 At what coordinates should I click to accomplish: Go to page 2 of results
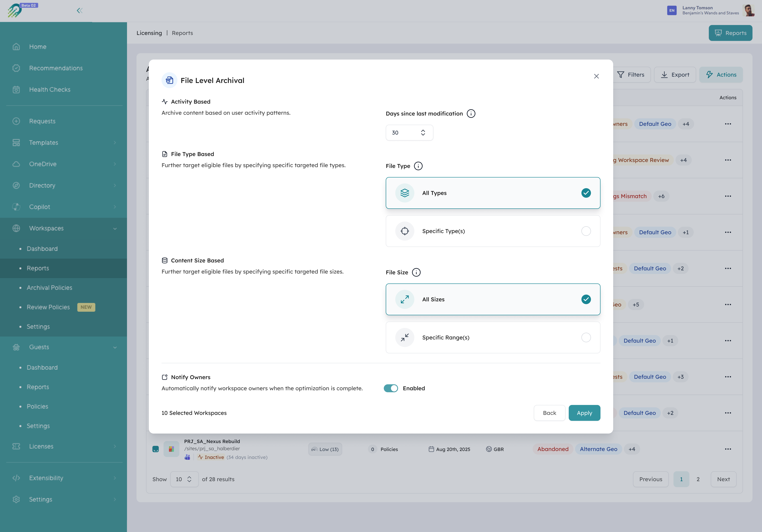point(698,479)
